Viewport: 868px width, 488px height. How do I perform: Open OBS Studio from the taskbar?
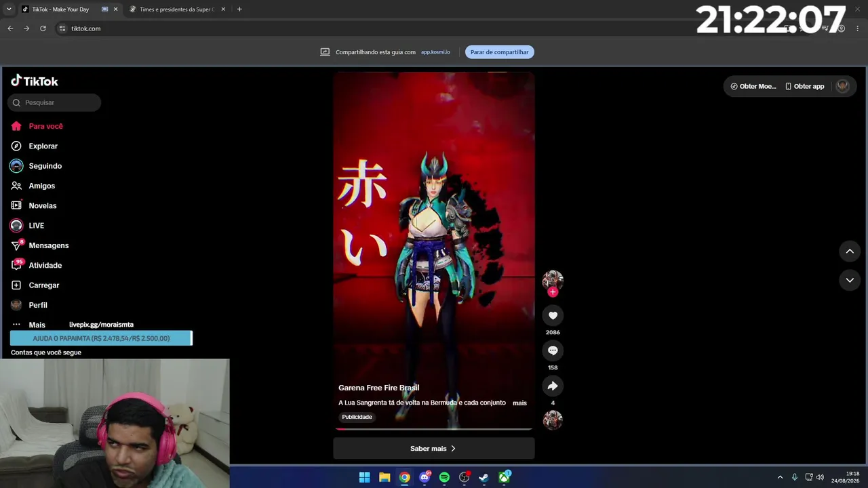465,477
